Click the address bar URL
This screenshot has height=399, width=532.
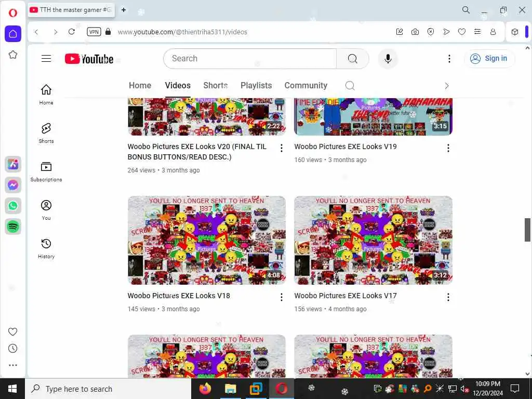point(182,32)
